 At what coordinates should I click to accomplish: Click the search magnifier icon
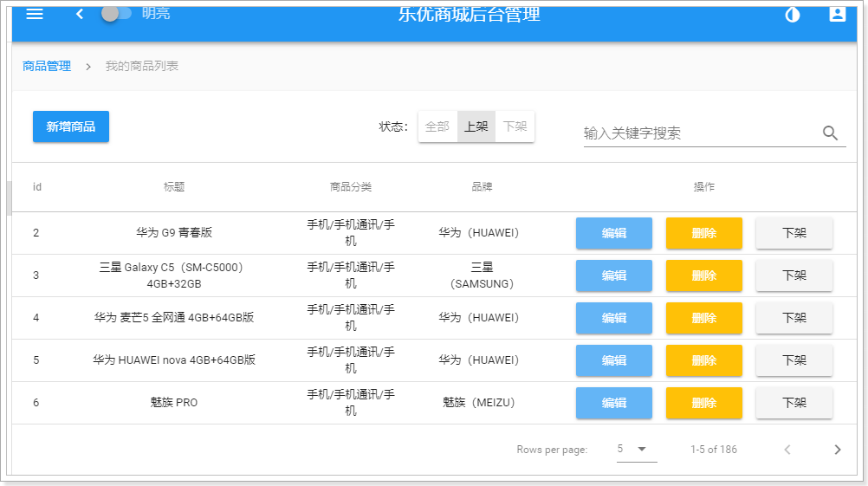[830, 133]
